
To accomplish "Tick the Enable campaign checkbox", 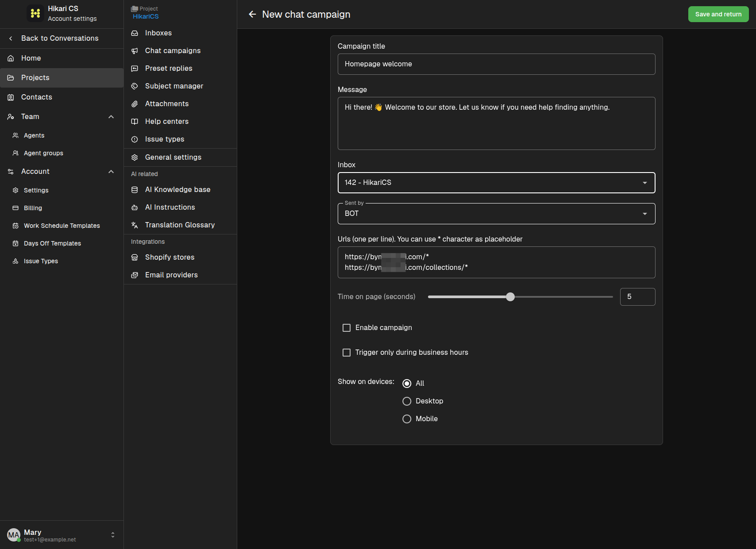I will point(347,328).
